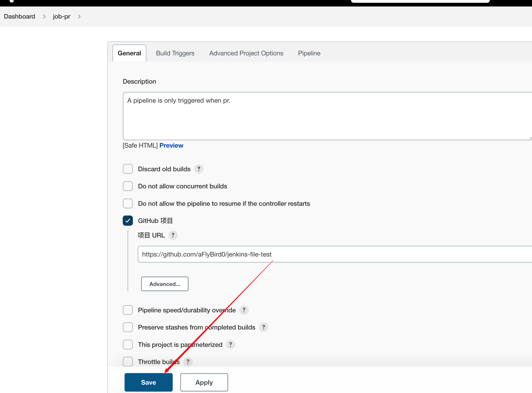Expand chevron after job-pr breadcrumb
This screenshot has width=532, height=393.
point(79,16)
